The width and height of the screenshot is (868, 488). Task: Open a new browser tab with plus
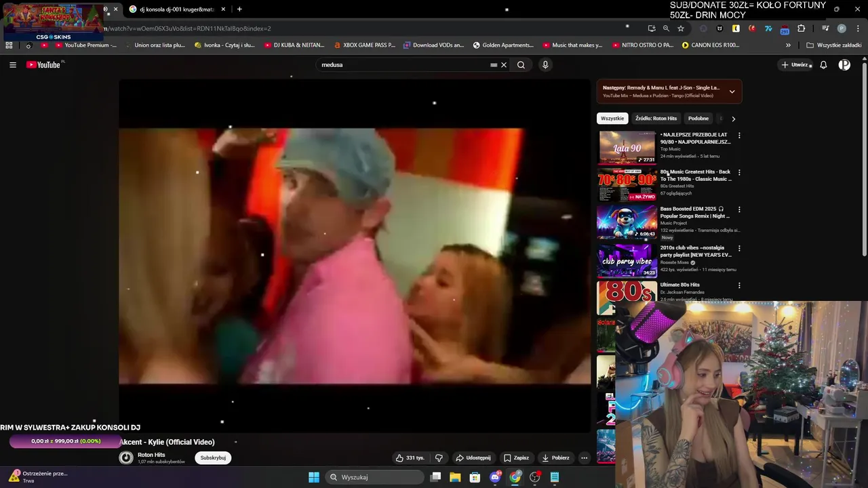pos(239,9)
